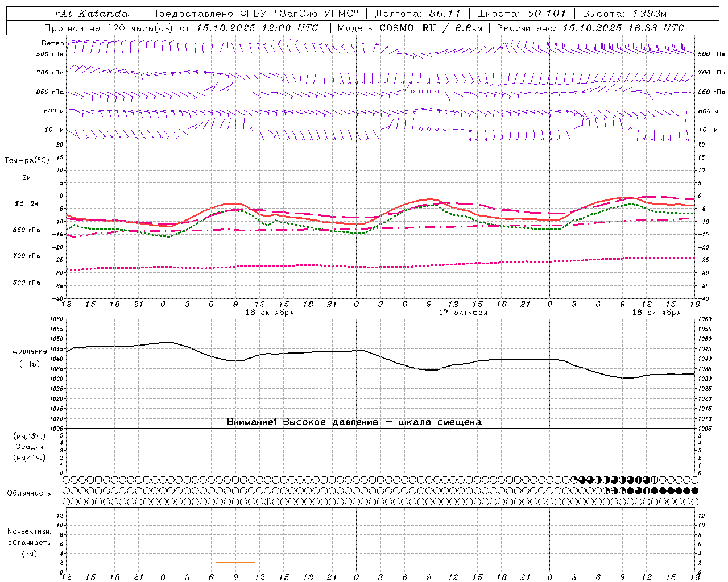Viewport: 728px width, 582px height.
Task: Click the Осадки panel label
Action: (x=30, y=447)
